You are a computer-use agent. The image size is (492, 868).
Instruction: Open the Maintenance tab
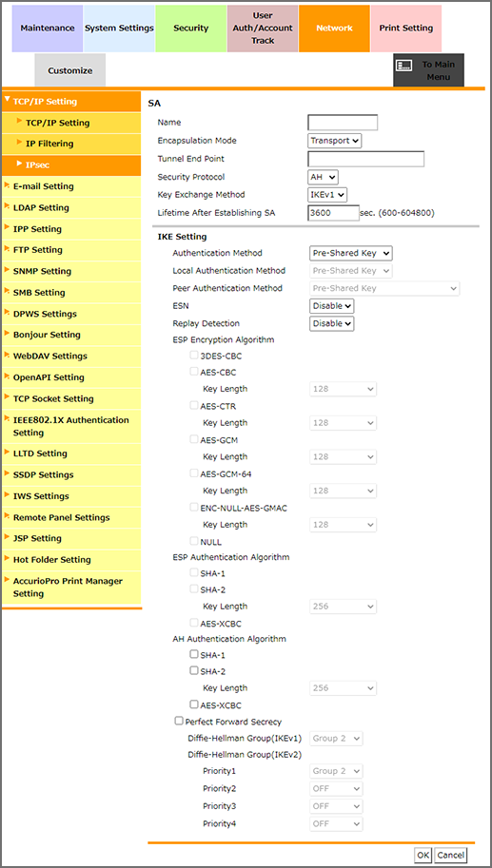[47, 29]
